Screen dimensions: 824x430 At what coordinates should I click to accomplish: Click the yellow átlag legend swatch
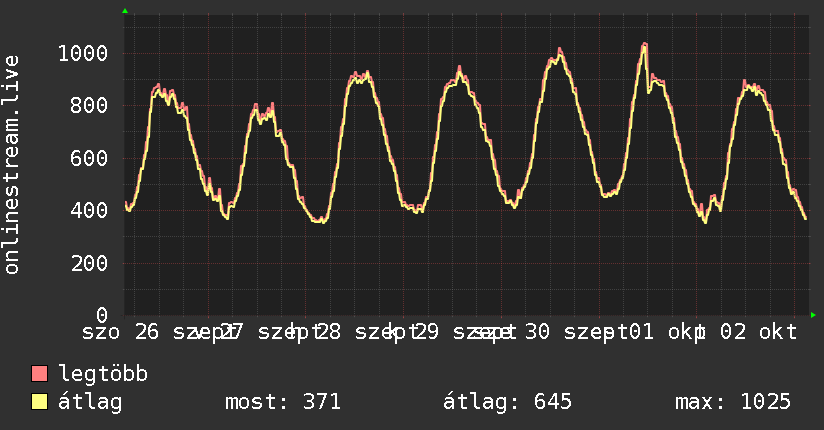point(39,402)
